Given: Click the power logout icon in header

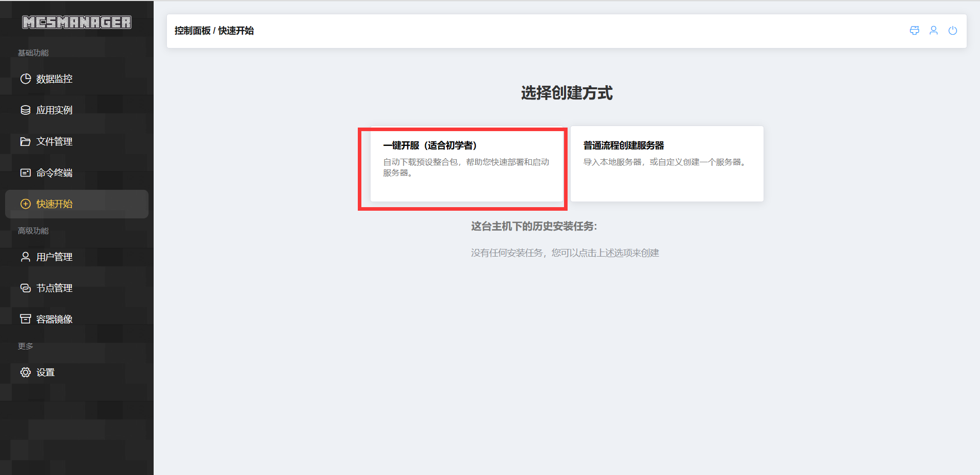Looking at the screenshot, I should click(x=952, y=31).
